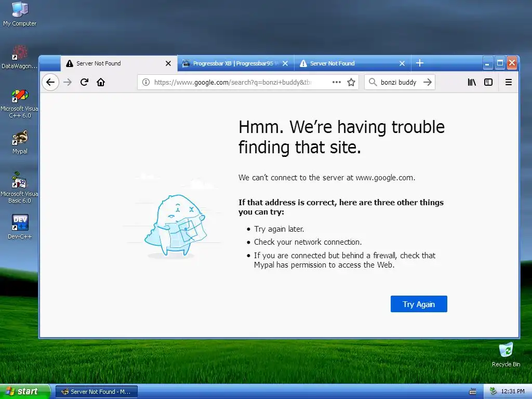532x399 pixels.
Task: Click the network tray icon near clock
Action: [x=493, y=392]
